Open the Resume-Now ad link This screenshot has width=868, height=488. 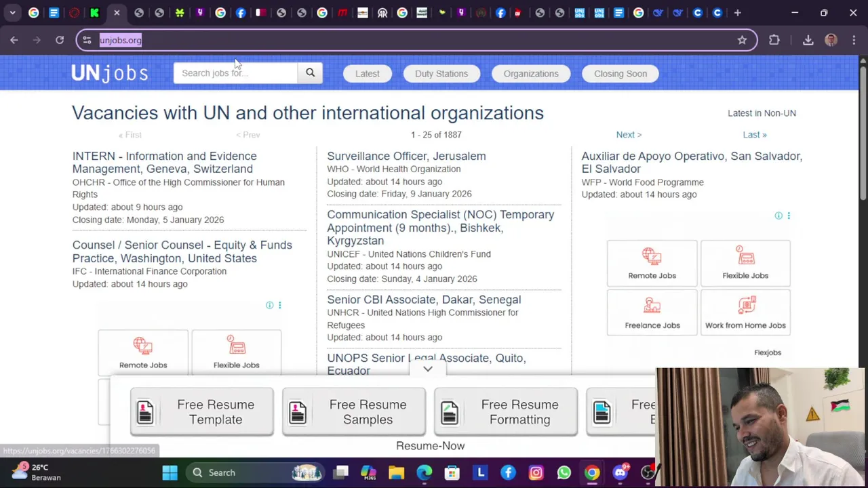click(x=430, y=446)
